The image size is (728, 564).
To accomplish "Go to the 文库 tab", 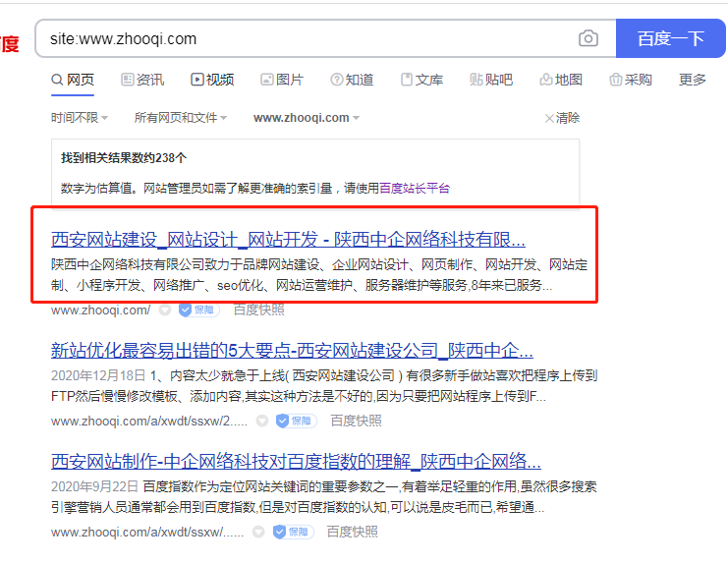I will click(421, 80).
